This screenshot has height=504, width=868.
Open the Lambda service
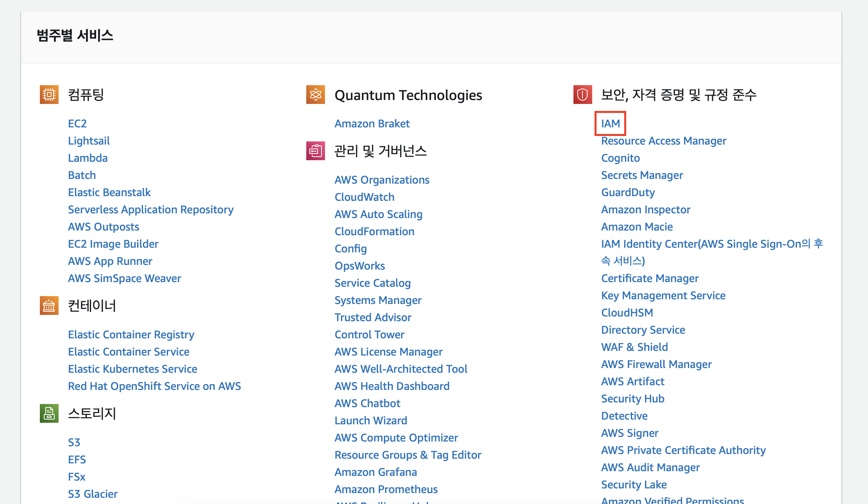click(x=88, y=158)
